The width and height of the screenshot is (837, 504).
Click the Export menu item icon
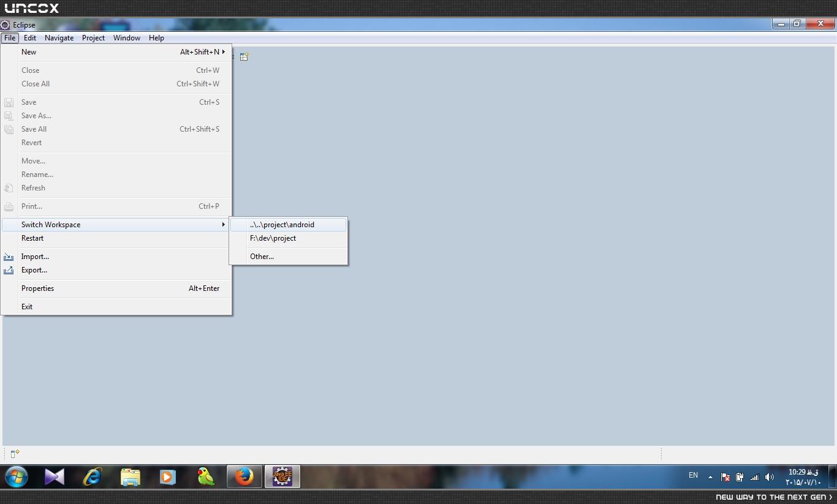click(9, 270)
